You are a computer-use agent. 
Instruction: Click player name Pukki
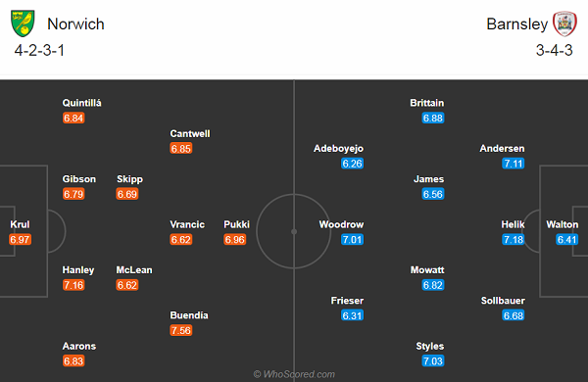pyautogui.click(x=236, y=224)
